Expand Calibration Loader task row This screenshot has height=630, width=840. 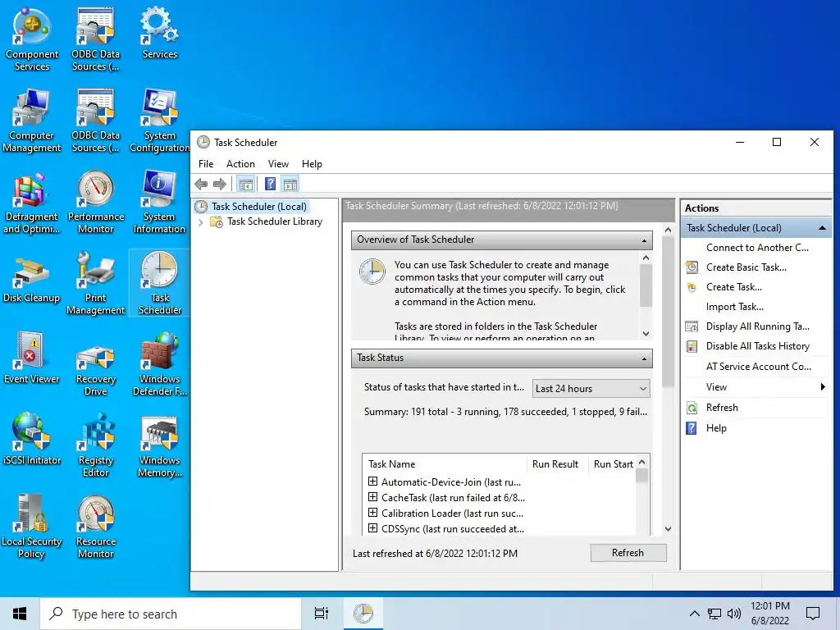point(373,513)
